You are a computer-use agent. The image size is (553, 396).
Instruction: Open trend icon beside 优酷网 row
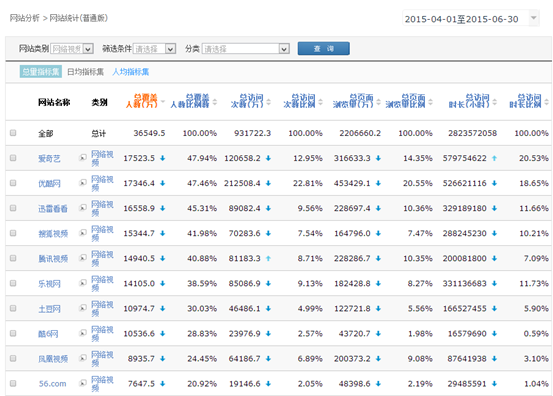coord(83,183)
